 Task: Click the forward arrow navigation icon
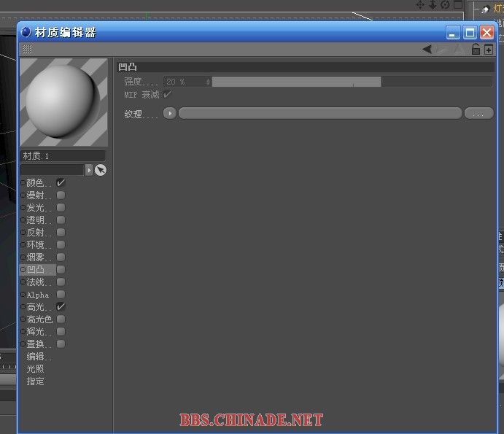coord(442,50)
